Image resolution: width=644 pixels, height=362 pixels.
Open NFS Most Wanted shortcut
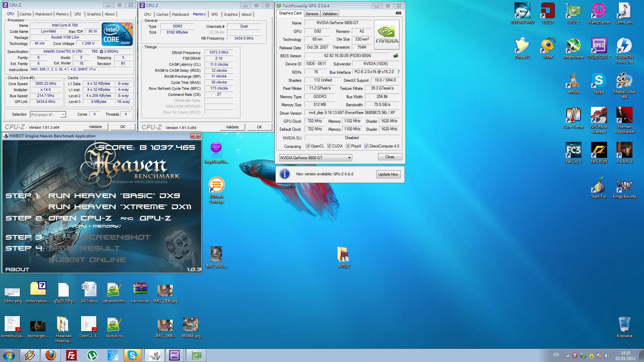click(x=599, y=120)
